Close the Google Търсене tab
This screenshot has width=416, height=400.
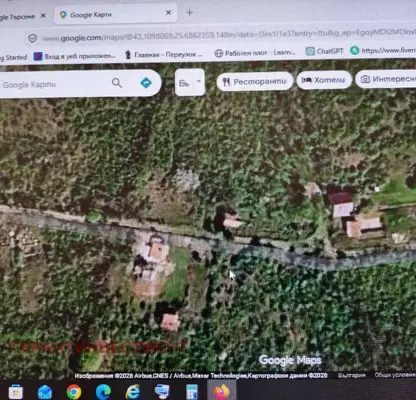(x=43, y=16)
